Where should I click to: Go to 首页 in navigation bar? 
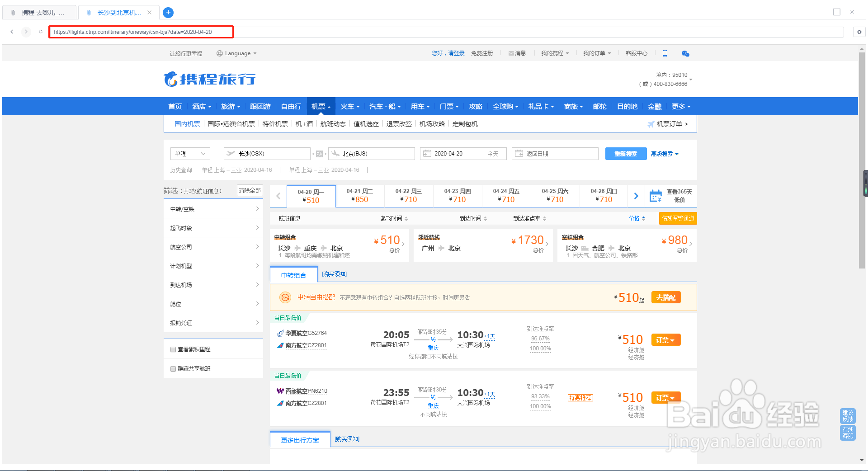click(175, 106)
